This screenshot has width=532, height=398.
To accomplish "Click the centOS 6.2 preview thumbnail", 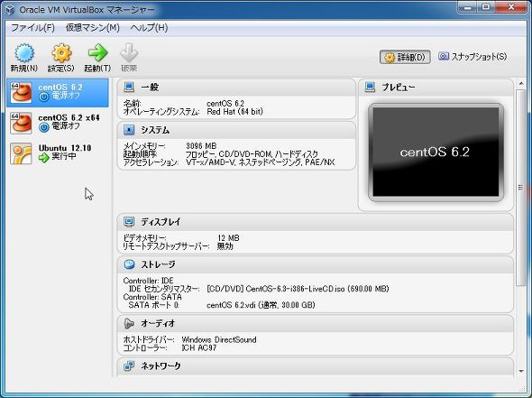I will 436,153.
